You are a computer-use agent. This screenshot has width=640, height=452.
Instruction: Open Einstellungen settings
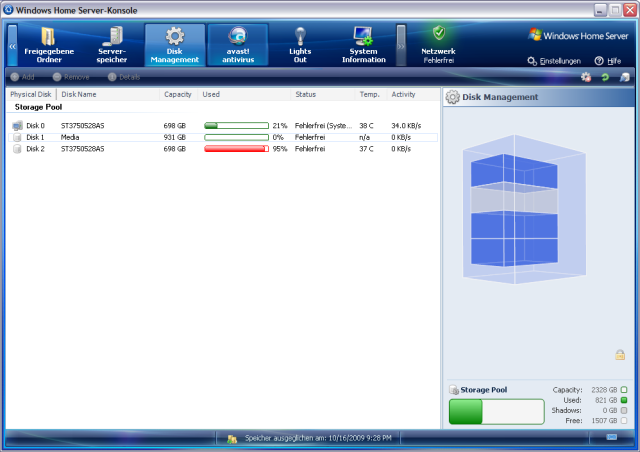554,61
